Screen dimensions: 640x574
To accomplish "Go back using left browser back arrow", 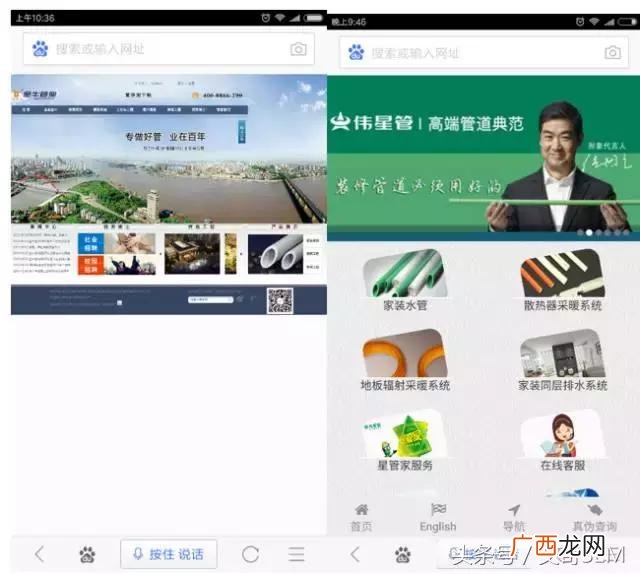I will point(39,554).
